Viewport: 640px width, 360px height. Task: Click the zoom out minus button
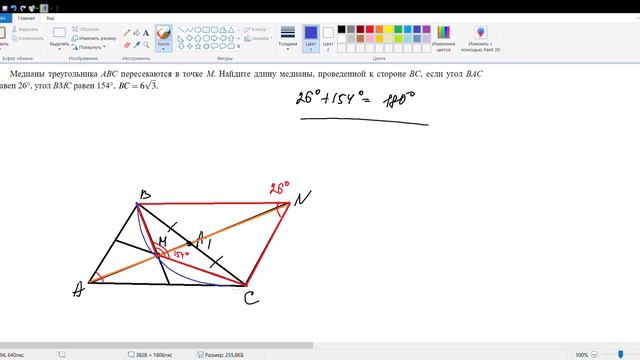point(594,355)
